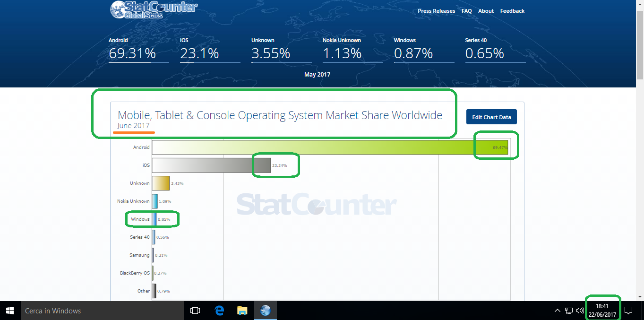Select the globe browser taskbar icon
This screenshot has width=644, height=320.
[265, 311]
